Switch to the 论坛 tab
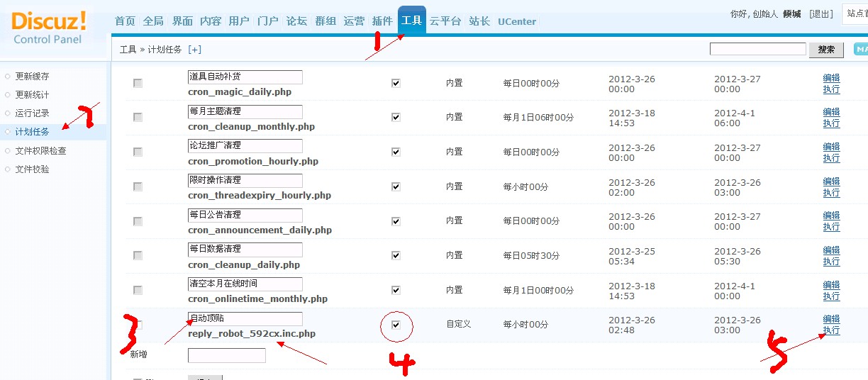 coord(296,21)
